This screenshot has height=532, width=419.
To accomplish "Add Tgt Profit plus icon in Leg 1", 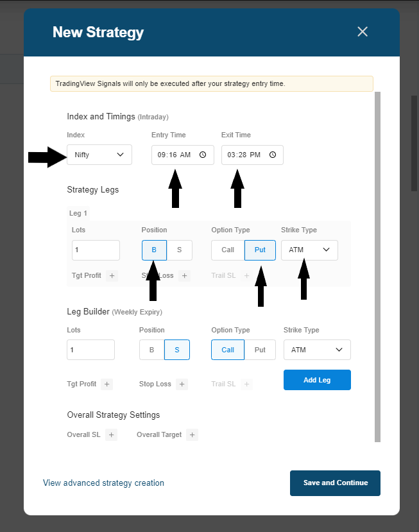I will [112, 276].
